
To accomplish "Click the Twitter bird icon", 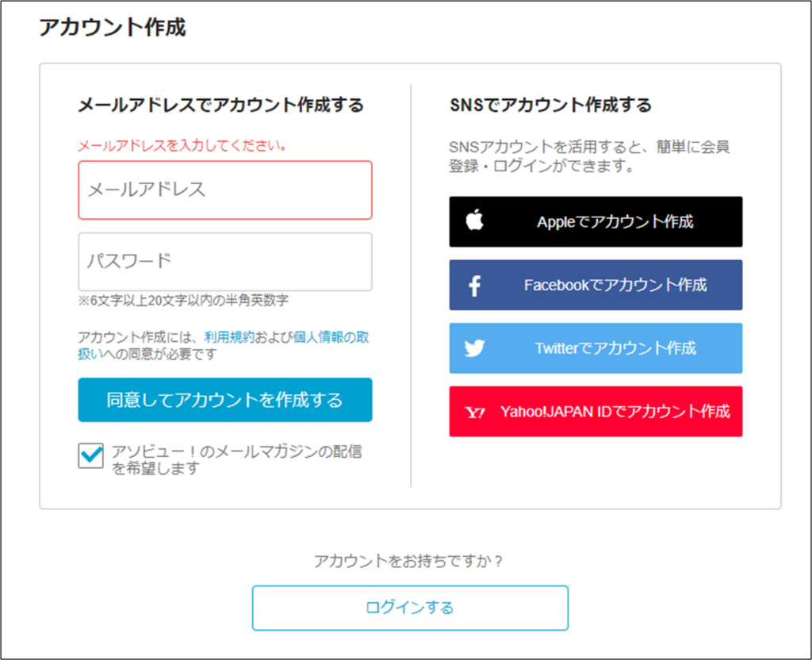I will point(474,348).
